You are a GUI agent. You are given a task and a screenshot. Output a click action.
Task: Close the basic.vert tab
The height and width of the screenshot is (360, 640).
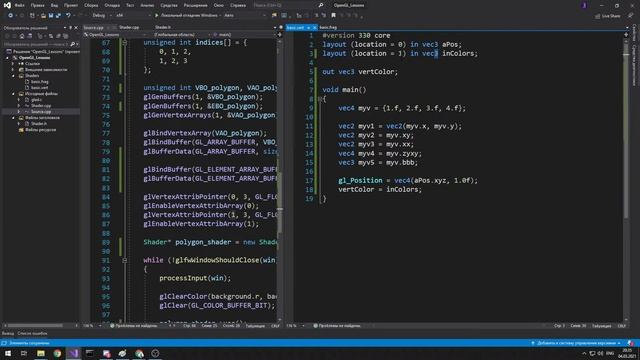[x=314, y=27]
